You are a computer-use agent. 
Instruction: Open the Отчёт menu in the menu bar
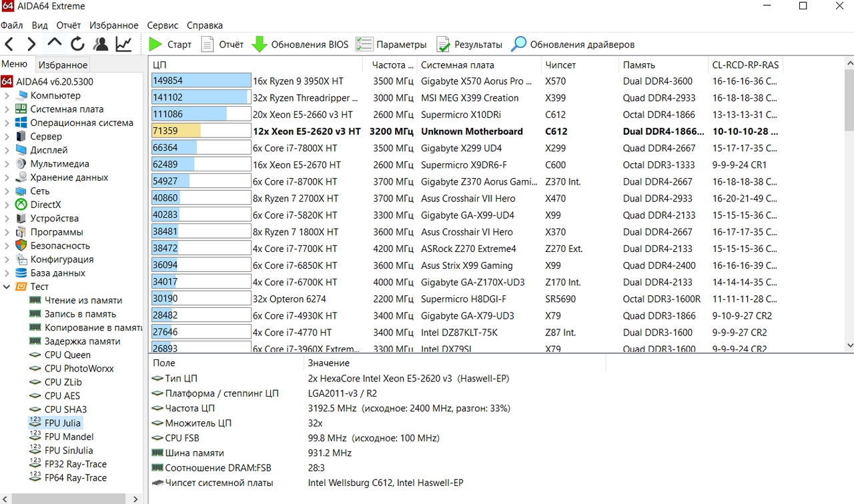pyautogui.click(x=69, y=25)
